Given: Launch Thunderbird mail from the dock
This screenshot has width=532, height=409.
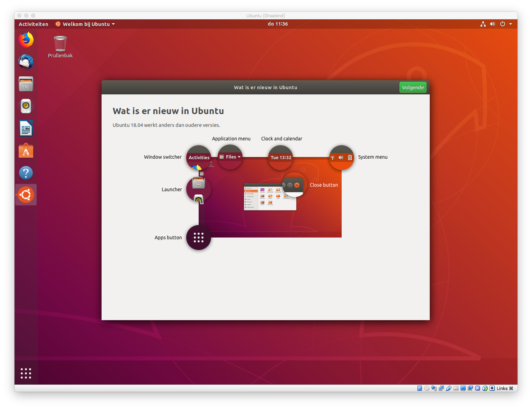Looking at the screenshot, I should (x=26, y=62).
